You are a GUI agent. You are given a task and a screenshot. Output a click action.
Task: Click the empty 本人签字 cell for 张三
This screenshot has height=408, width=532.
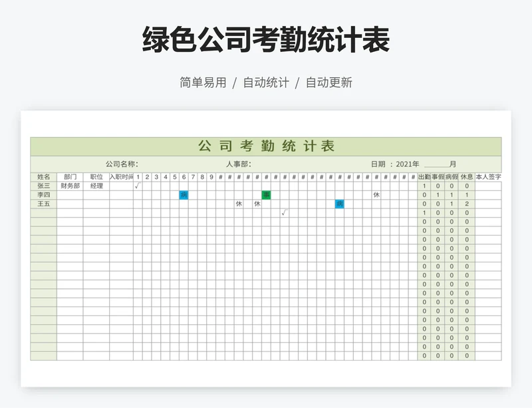tap(488, 186)
